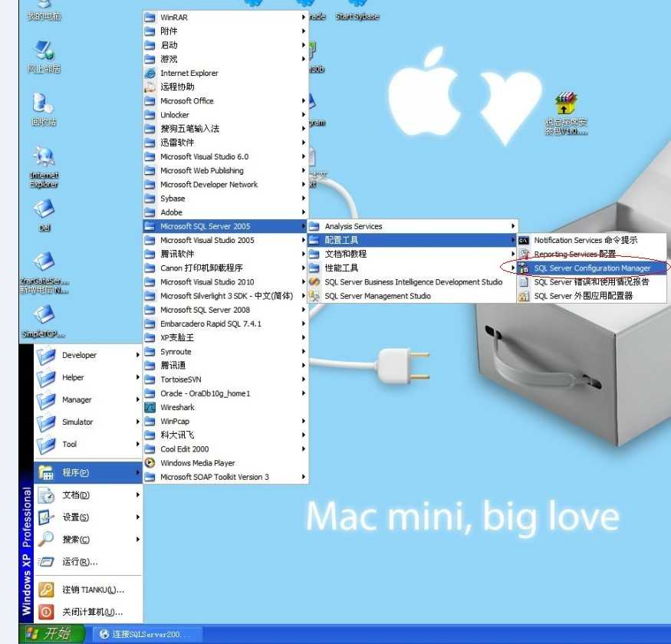Viewport: 671px width, 644px height.
Task: Click the SQL Server Management Studio icon
Action: point(314,296)
